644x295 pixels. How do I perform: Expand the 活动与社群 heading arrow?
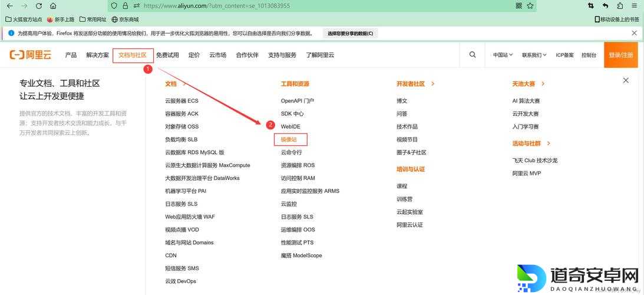click(x=549, y=143)
